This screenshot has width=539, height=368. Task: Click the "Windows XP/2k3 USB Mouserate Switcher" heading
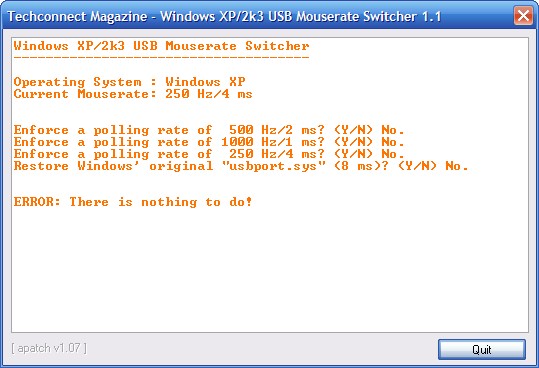[x=161, y=46]
